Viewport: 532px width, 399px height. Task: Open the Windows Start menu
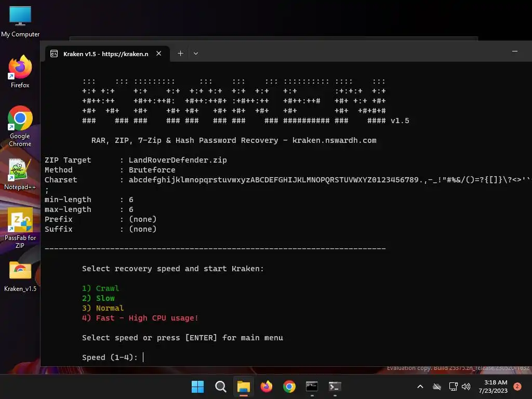click(198, 387)
